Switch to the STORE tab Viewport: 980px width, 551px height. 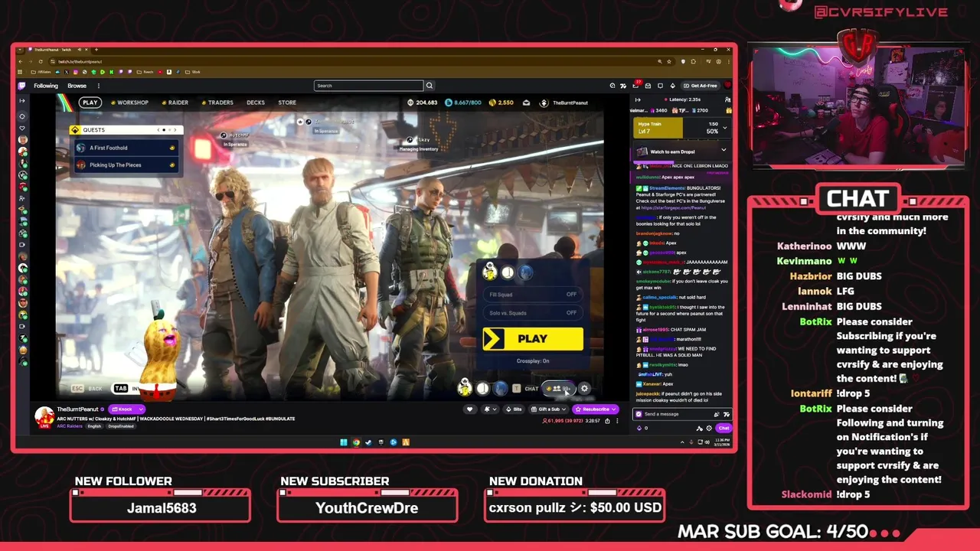pyautogui.click(x=287, y=103)
